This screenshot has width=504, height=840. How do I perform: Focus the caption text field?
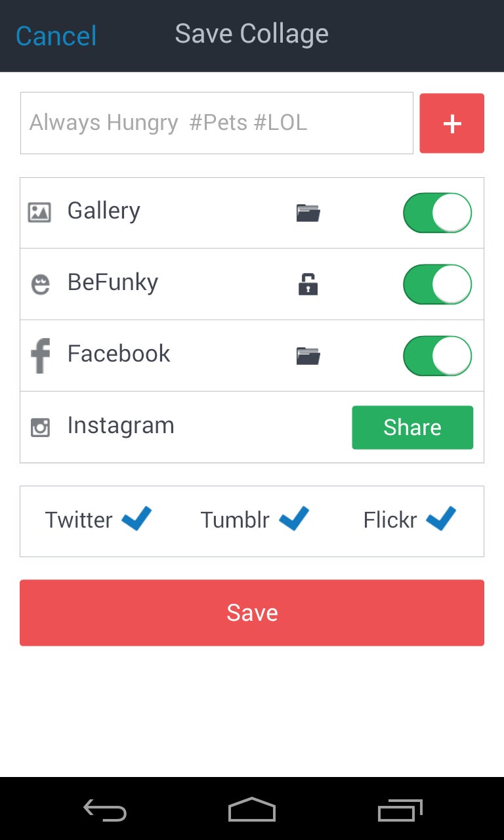(x=217, y=123)
